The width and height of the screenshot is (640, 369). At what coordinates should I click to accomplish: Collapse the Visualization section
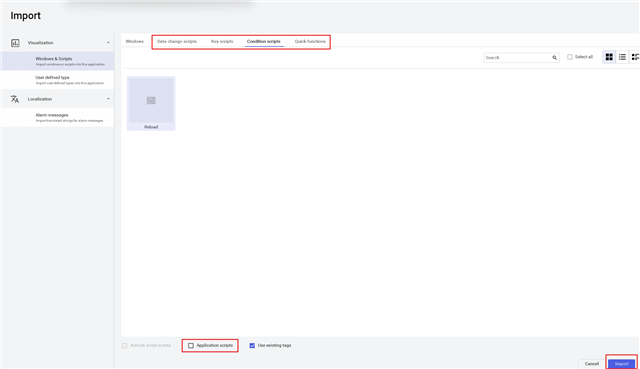click(x=108, y=42)
